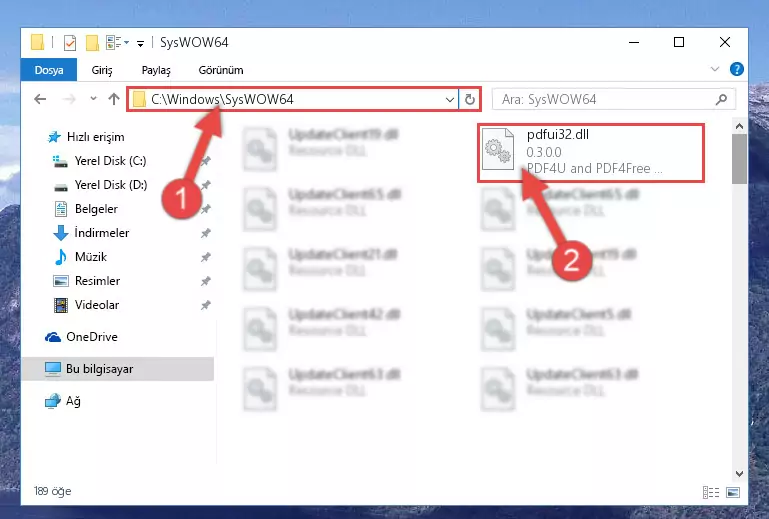
Task: Go forward with the right arrow button
Action: coord(69,99)
